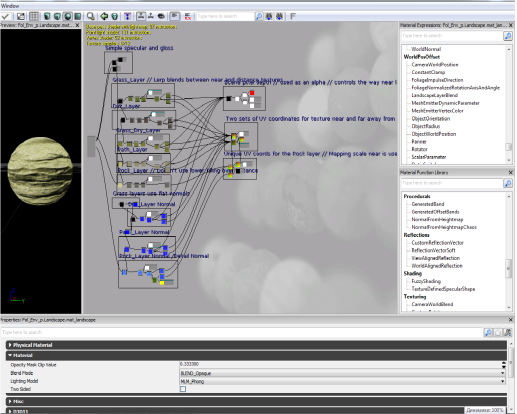Apply material changes with the checkmark icon

click(6, 16)
